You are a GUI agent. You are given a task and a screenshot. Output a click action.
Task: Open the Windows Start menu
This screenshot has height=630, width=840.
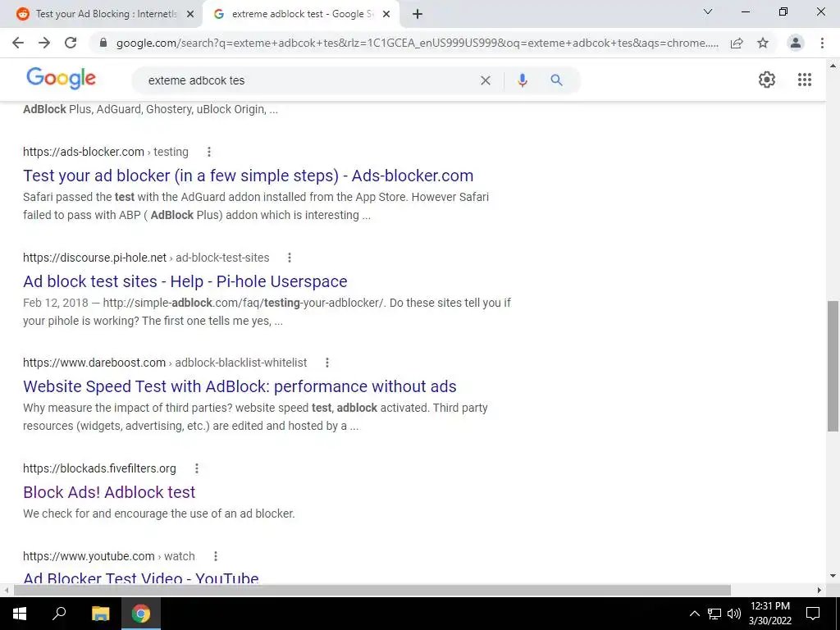tap(20, 614)
